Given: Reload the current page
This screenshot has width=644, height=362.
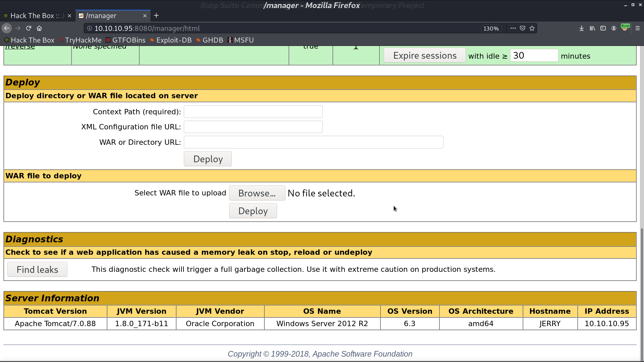Looking at the screenshot, I should pyautogui.click(x=29, y=28).
